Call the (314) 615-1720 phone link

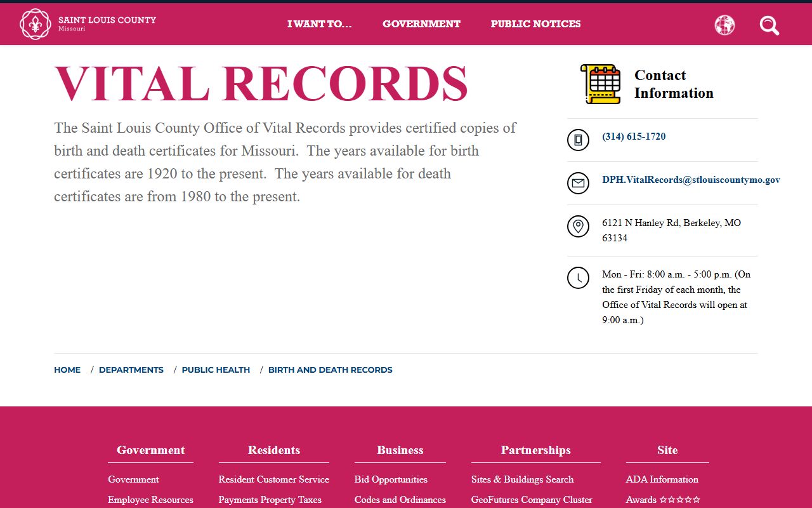coord(634,137)
